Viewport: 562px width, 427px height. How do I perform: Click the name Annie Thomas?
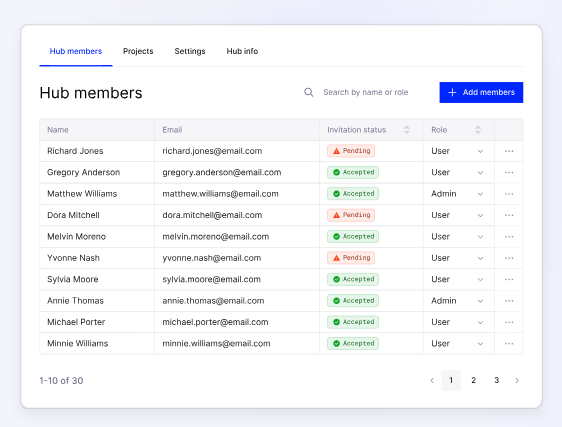(x=75, y=300)
